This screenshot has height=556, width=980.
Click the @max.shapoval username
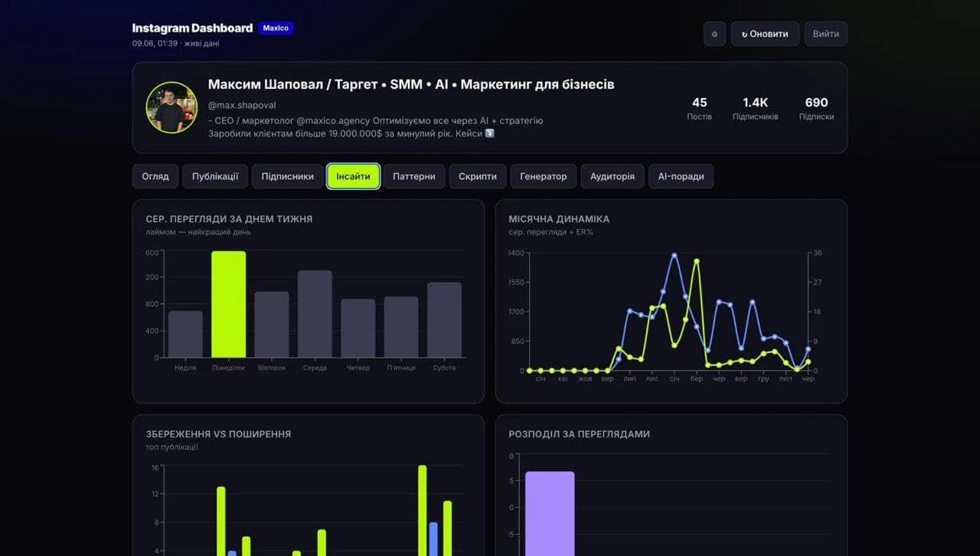point(242,105)
